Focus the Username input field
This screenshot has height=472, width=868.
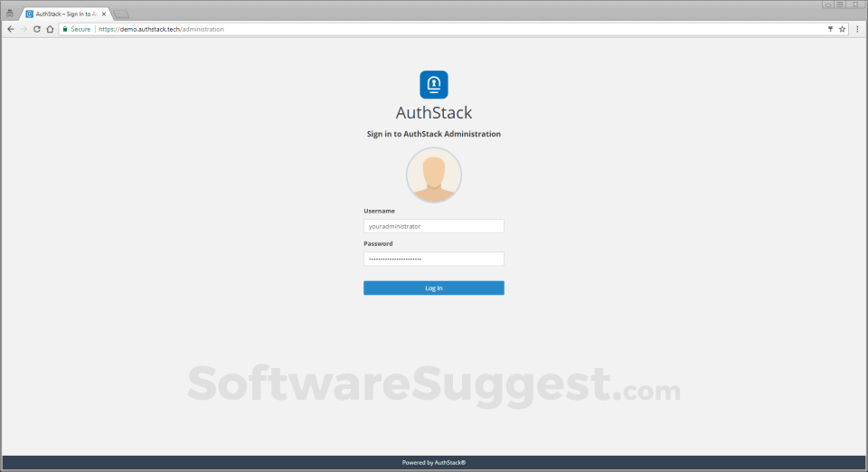[x=434, y=226]
